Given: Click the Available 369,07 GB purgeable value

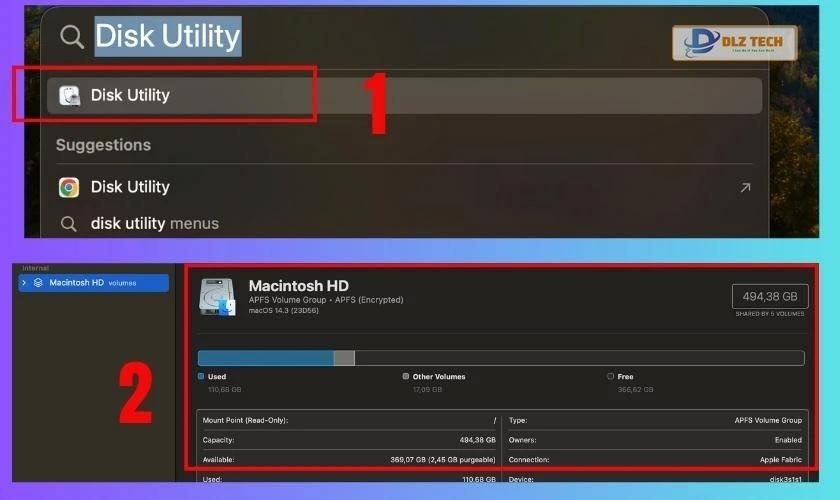Looking at the screenshot, I should (x=442, y=460).
